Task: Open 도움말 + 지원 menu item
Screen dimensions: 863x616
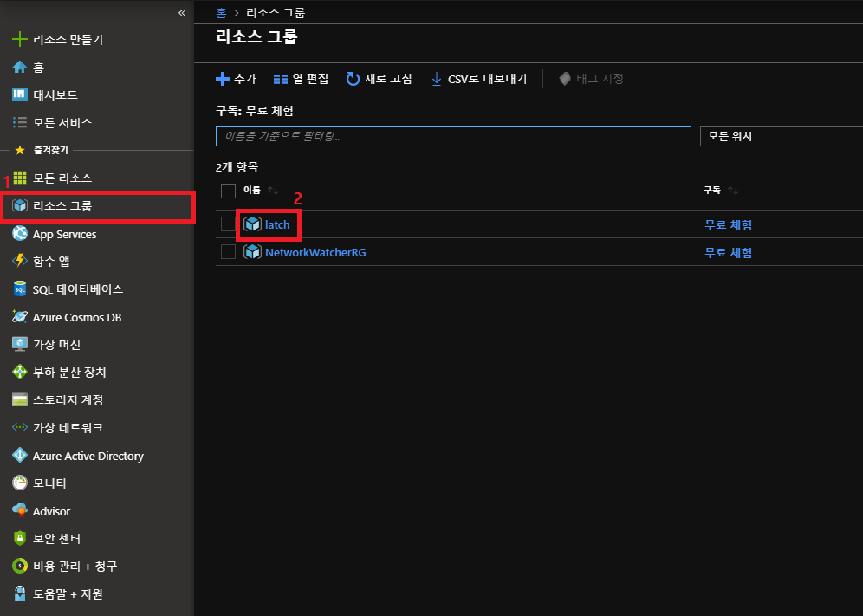Action: [68, 594]
